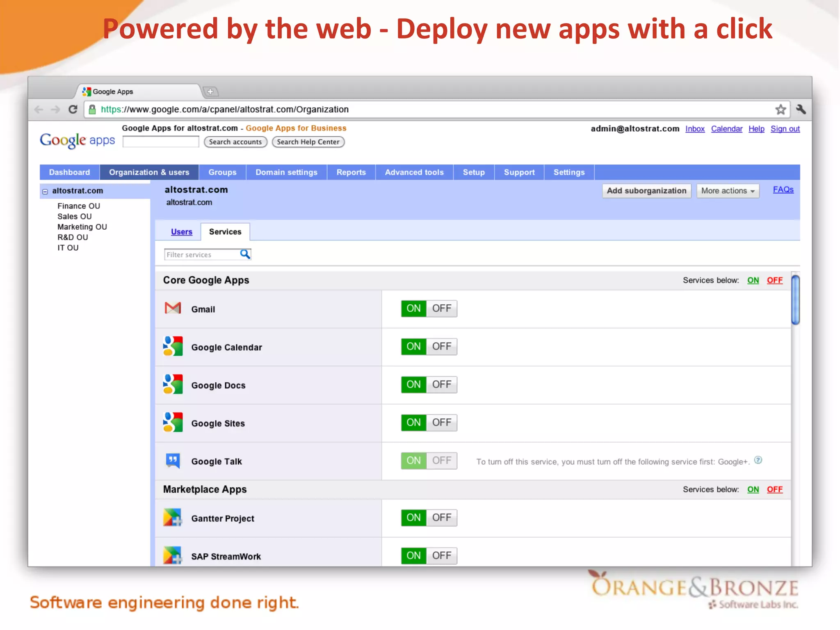This screenshot has width=840, height=630.
Task: Select R&D OU in the tree
Action: [x=73, y=237]
